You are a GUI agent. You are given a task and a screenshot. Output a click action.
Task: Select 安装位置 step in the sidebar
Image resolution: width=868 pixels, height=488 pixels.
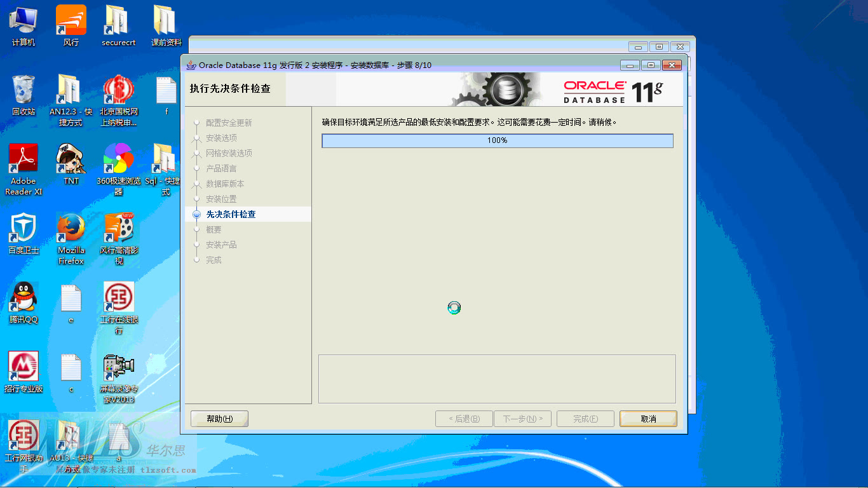[x=222, y=198]
